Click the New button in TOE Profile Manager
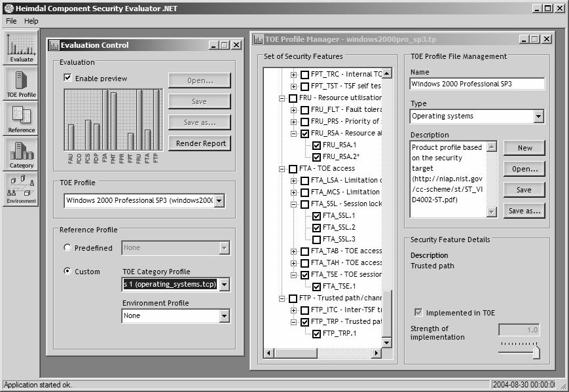The width and height of the screenshot is (569, 392). point(524,148)
